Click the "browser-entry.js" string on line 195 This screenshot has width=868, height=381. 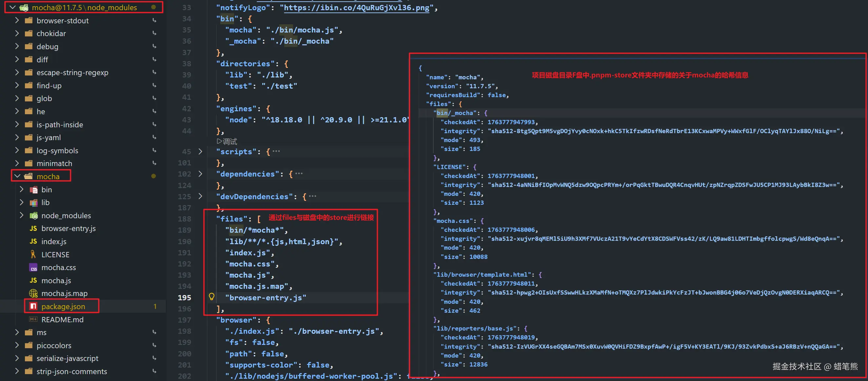[x=266, y=298]
